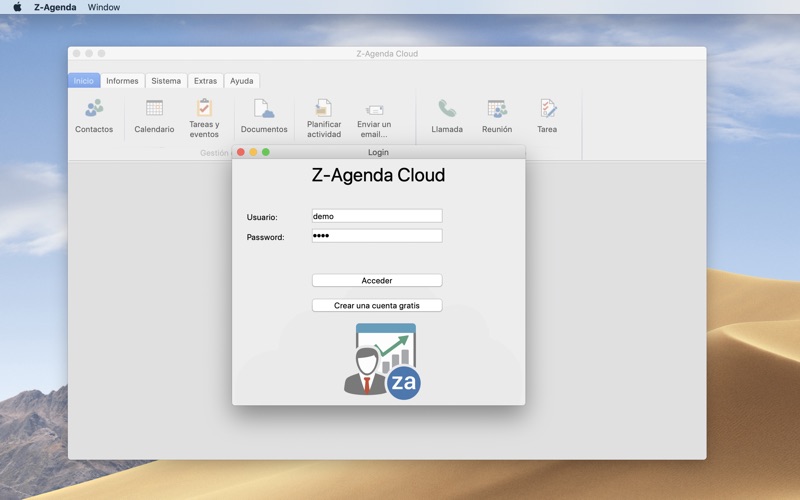Click the Login dialog title bar text
Viewport: 800px width, 500px height.
pyautogui.click(x=378, y=152)
